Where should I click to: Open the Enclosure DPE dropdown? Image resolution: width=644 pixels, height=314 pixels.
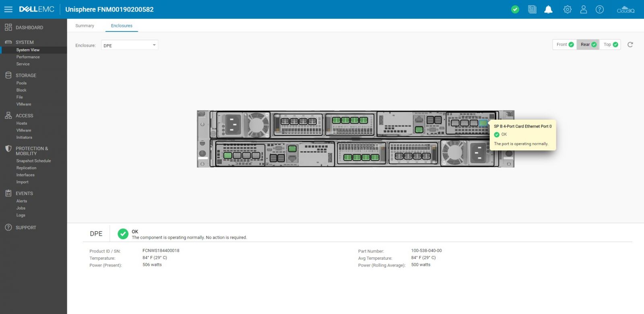[x=129, y=45]
